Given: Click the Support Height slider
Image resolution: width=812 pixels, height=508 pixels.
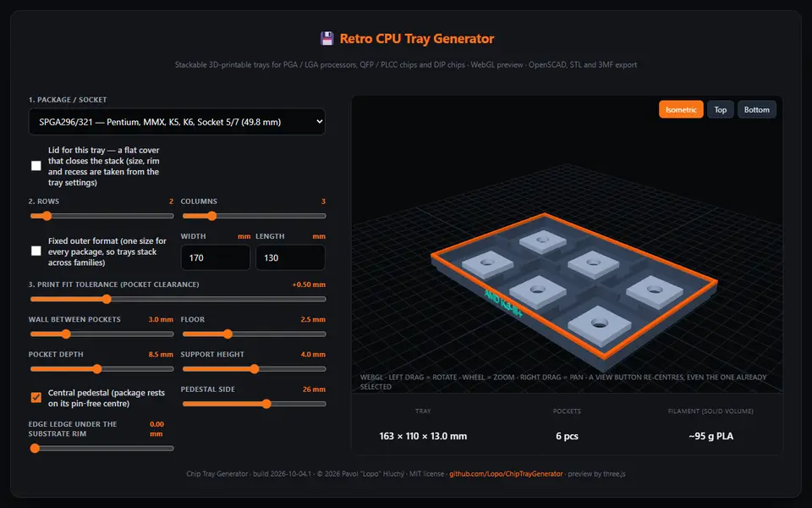Looking at the screenshot, I should (x=254, y=369).
